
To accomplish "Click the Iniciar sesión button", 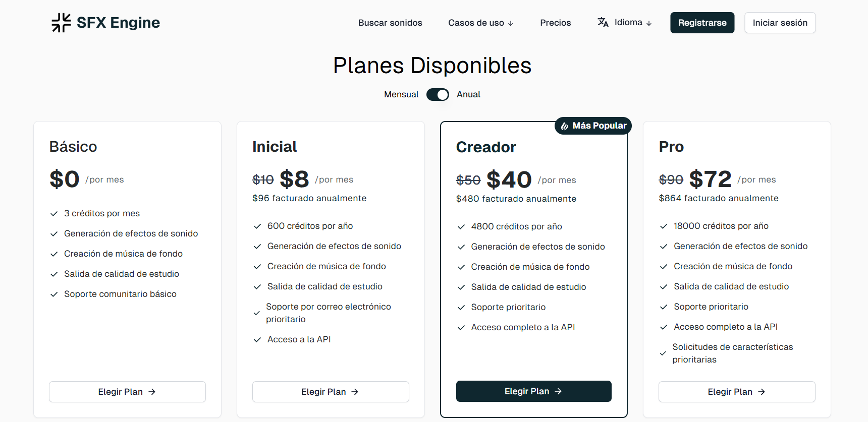I will point(780,23).
